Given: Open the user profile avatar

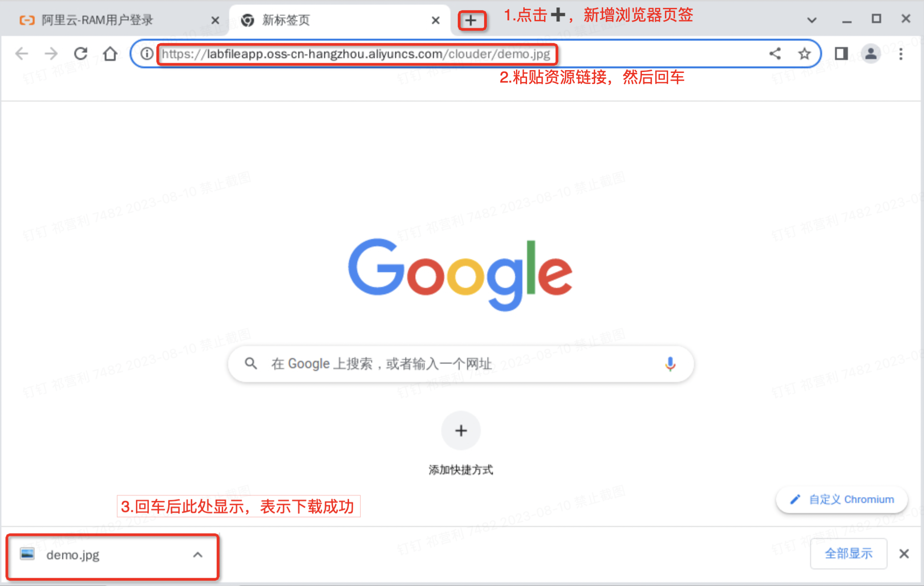Looking at the screenshot, I should (871, 54).
